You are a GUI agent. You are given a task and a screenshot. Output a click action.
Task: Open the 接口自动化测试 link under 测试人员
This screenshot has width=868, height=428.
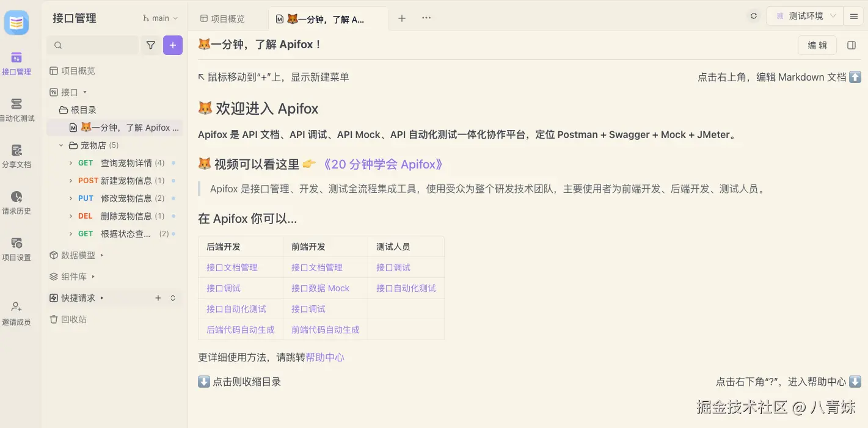coord(406,288)
